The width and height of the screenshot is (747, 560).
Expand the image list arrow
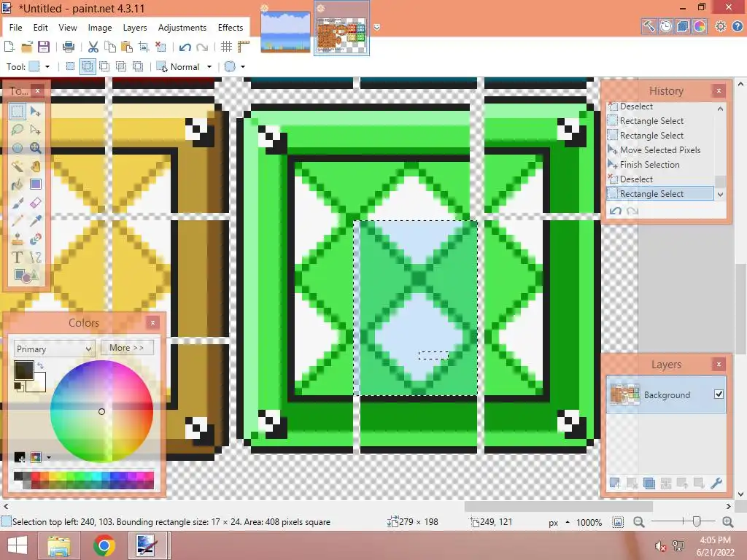[377, 27]
